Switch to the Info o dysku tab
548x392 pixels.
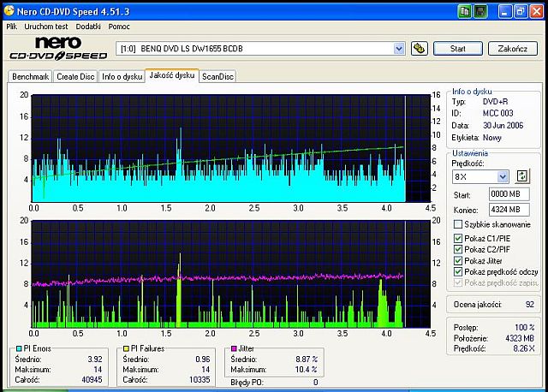click(122, 76)
